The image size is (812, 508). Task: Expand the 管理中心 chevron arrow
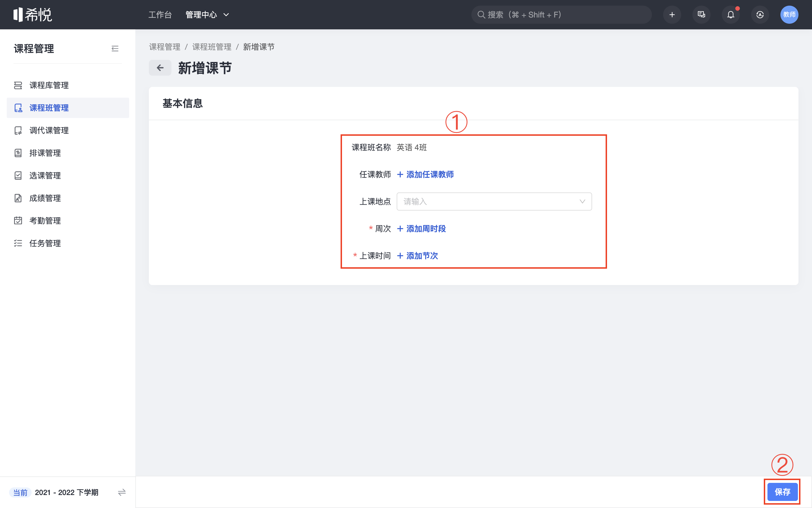(x=226, y=15)
